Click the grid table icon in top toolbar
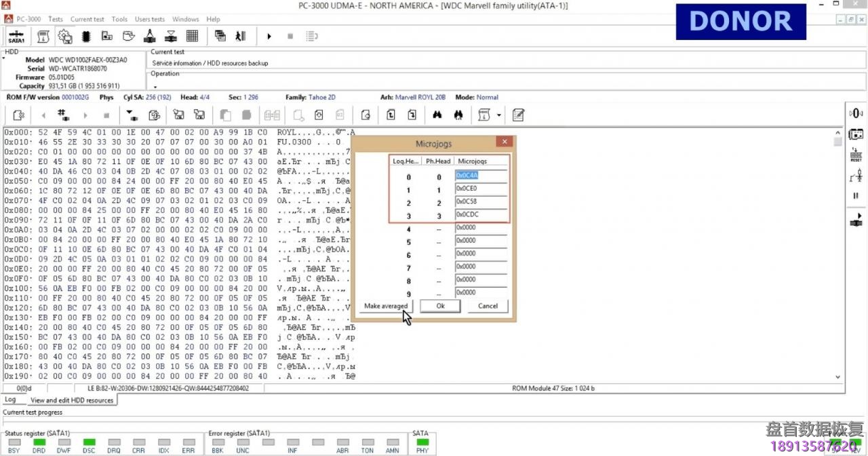The width and height of the screenshot is (868, 456). point(192,36)
